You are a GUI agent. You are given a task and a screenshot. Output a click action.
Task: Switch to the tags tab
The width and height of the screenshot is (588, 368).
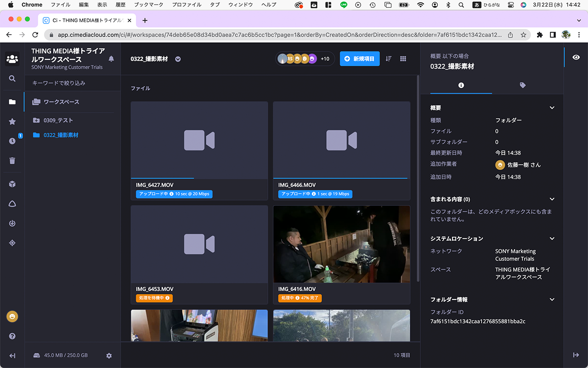[x=523, y=85]
